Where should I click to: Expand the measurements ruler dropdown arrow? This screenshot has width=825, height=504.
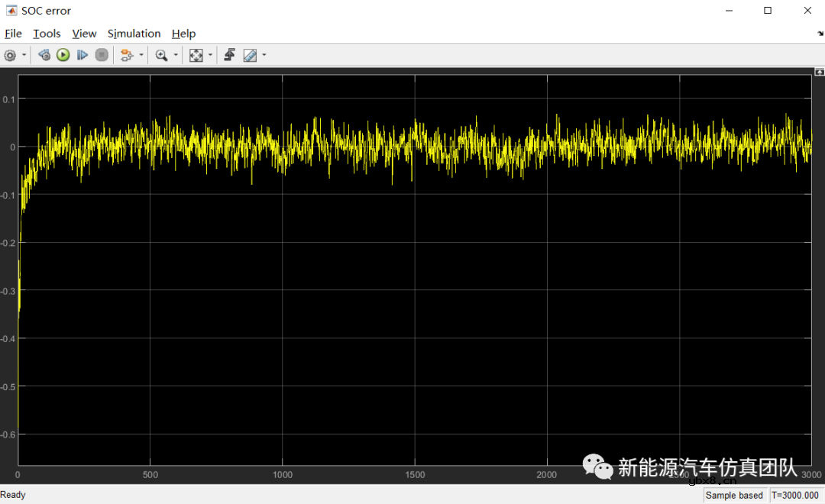(264, 55)
